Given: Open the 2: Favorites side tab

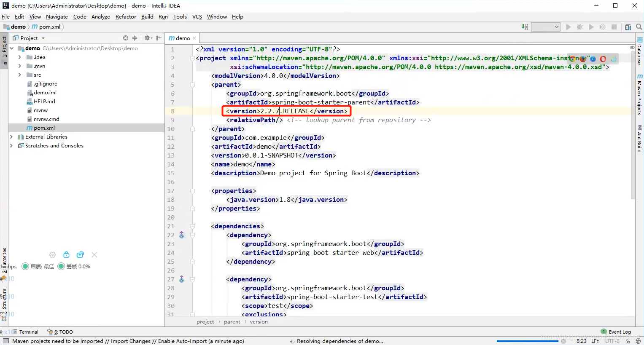Looking at the screenshot, I should click(4, 265).
